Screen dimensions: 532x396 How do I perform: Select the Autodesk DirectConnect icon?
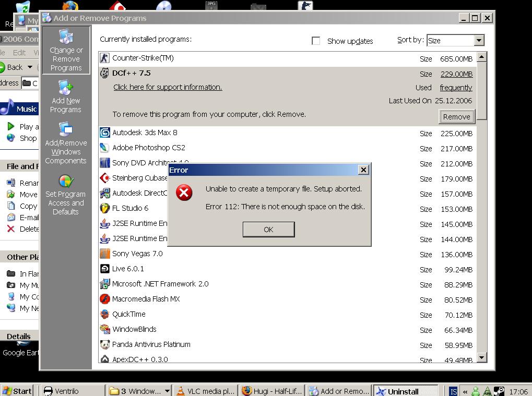pos(104,193)
